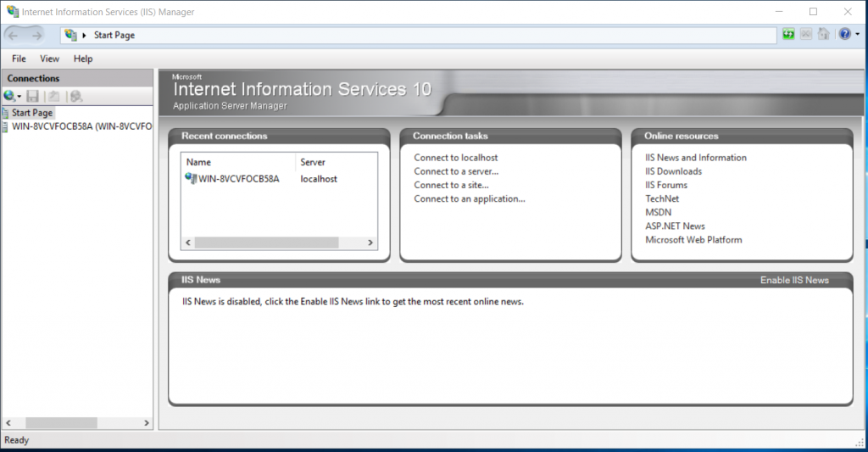Click right arrow of Recent connections scrollbar

coord(370,243)
